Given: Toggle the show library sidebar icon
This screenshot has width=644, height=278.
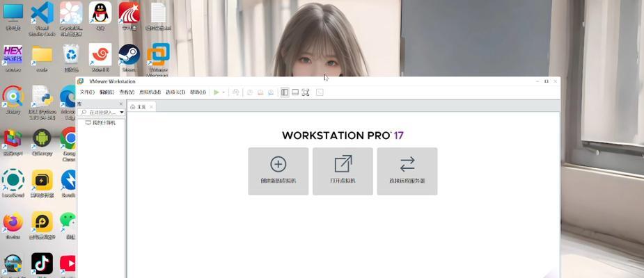Looking at the screenshot, I should pyautogui.click(x=285, y=92).
